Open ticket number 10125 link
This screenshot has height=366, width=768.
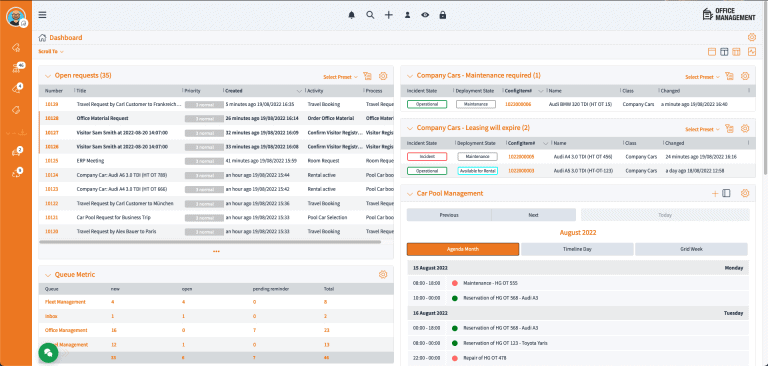pos(51,161)
